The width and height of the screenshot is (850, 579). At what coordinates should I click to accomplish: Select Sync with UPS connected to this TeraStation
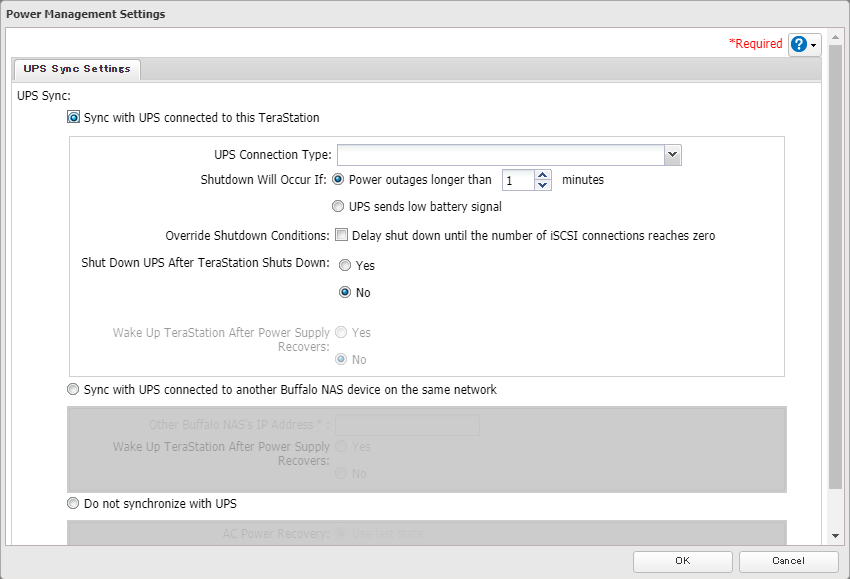pos(74,117)
